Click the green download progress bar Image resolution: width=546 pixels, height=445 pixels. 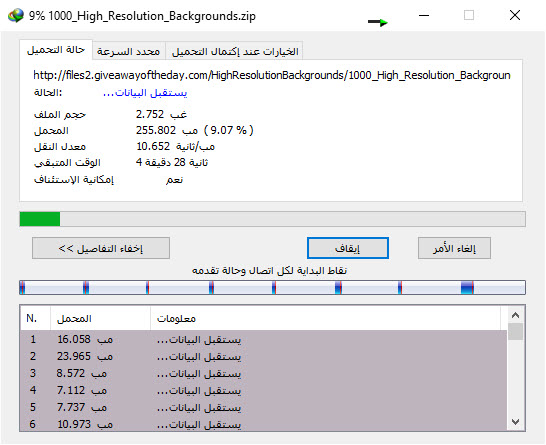(x=272, y=219)
